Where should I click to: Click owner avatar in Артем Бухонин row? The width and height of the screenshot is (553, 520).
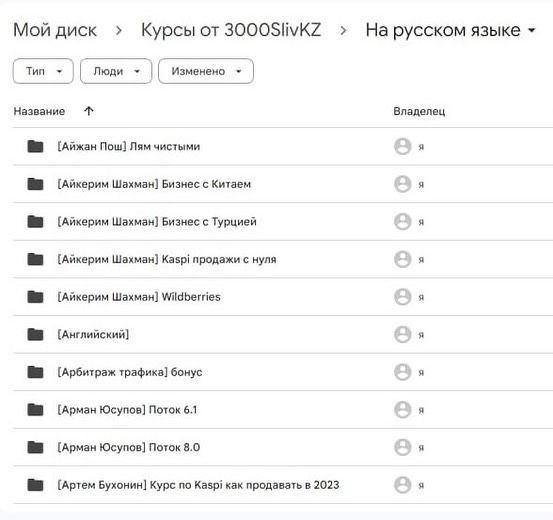coord(402,485)
